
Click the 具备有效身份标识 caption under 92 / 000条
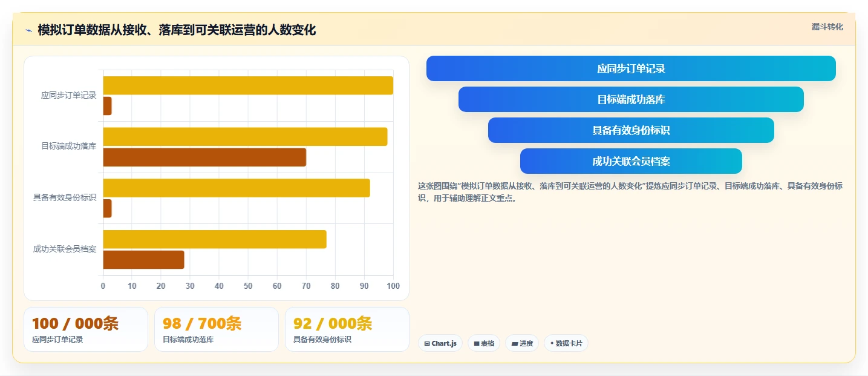click(322, 340)
